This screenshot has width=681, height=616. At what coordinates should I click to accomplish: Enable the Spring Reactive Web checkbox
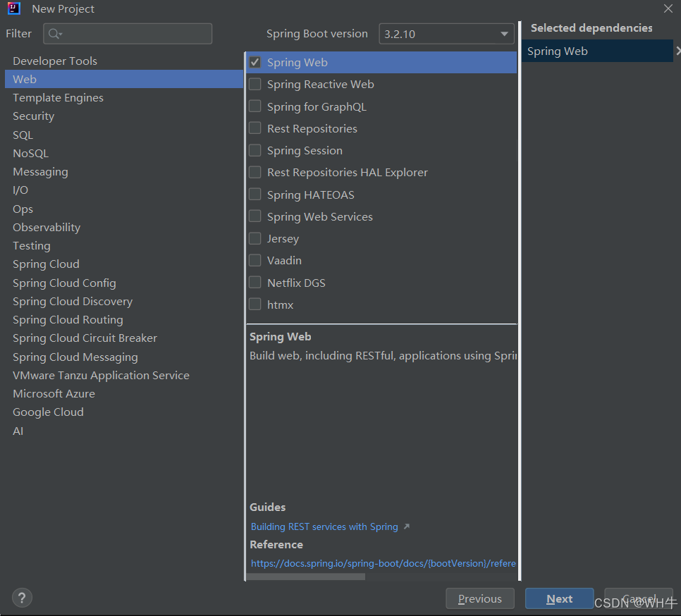tap(255, 84)
